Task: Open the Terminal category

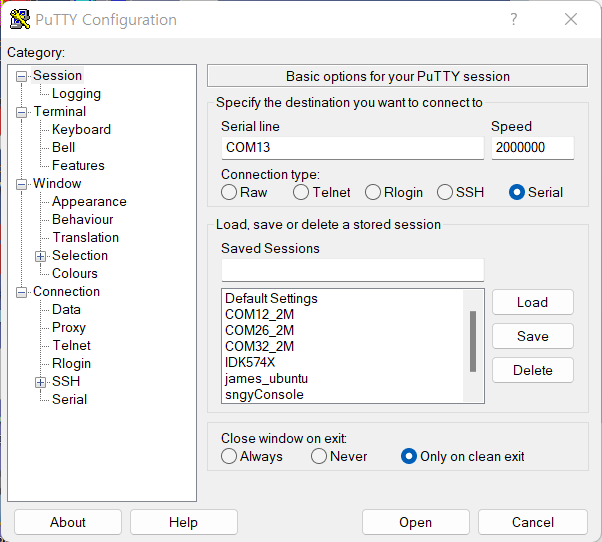Action: pyautogui.click(x=60, y=112)
